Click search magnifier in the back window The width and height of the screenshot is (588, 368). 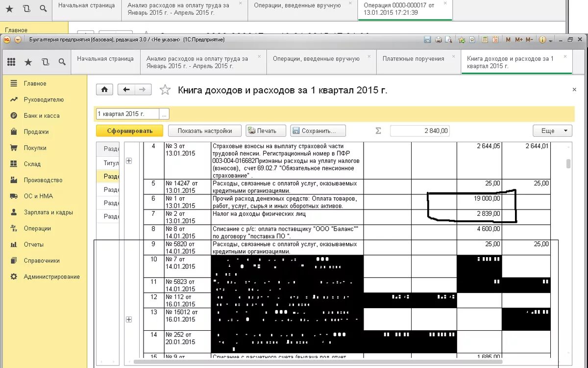[44, 8]
